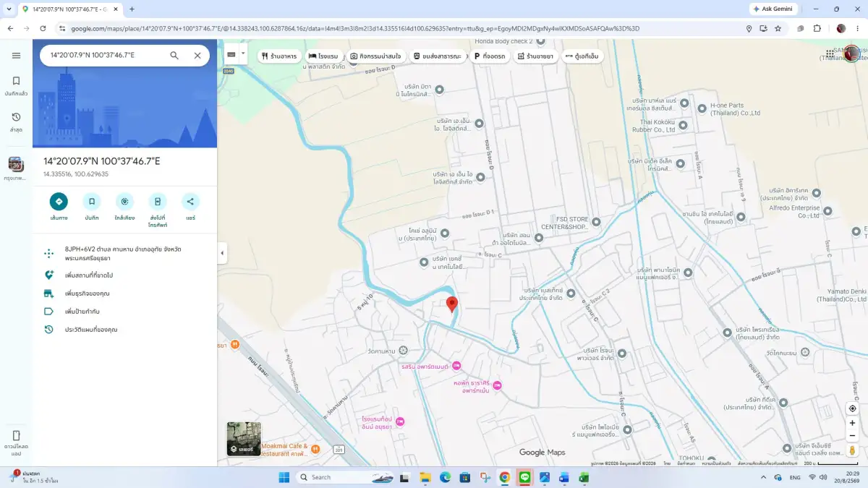Bookmark this page with the star icon

(778, 28)
